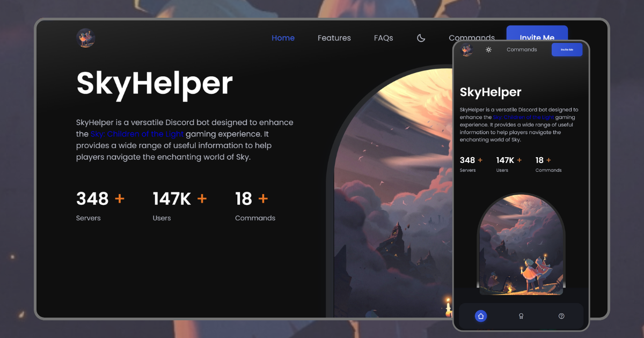Image resolution: width=644 pixels, height=338 pixels.
Task: Toggle dark mode using the moon icon
Action: point(421,38)
